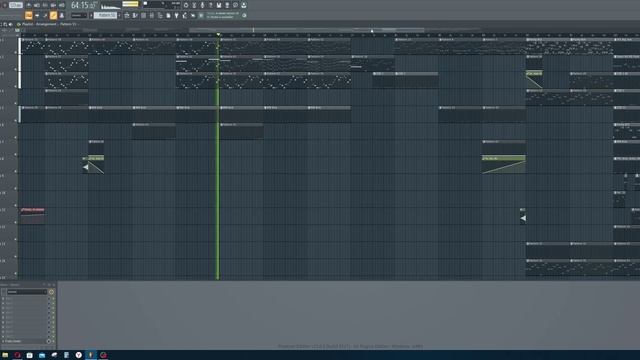
Task: Click the page-shaped shortcut icon in toolbar
Action: [x=168, y=16]
